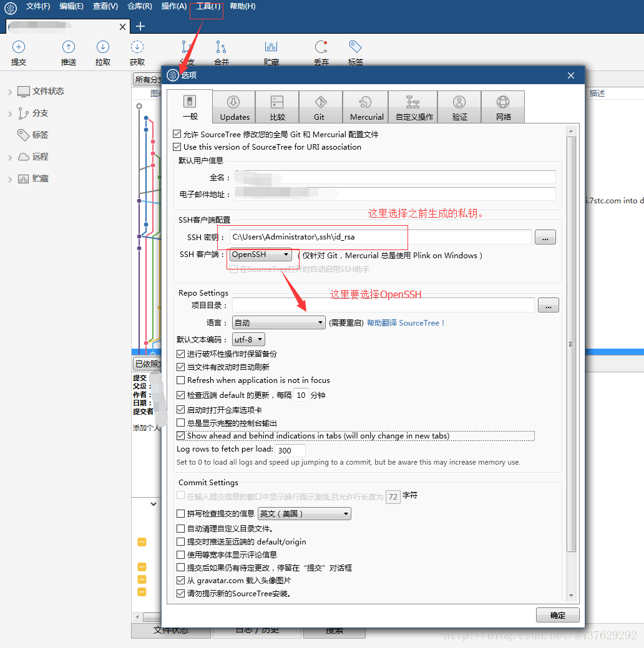The width and height of the screenshot is (644, 648).
Task: Toggle Show ahead and behind indications checkbox
Action: click(x=180, y=435)
